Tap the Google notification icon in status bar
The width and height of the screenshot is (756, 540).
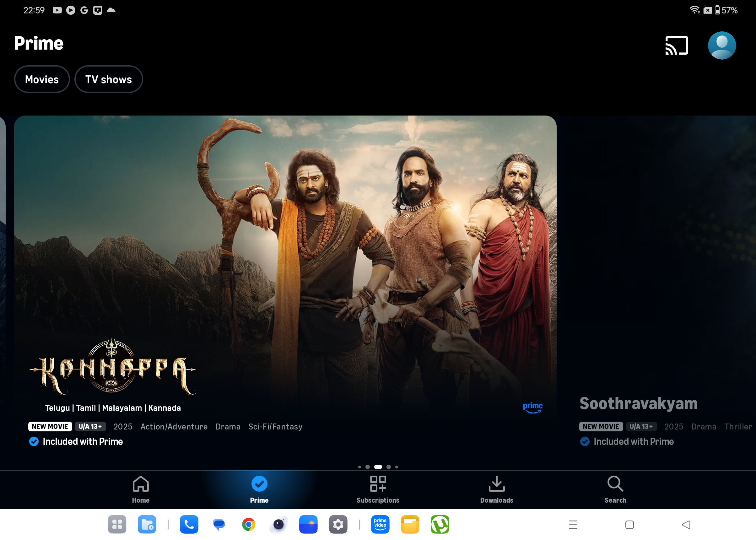pyautogui.click(x=84, y=10)
